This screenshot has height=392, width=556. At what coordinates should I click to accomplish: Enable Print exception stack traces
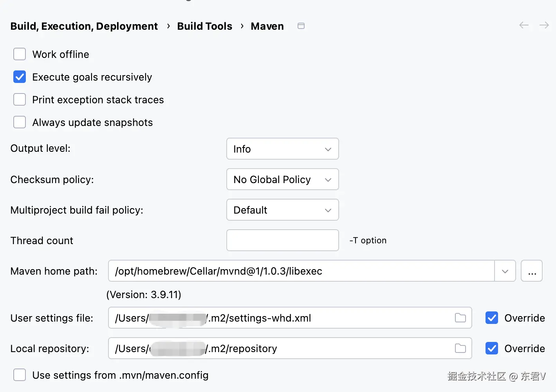click(20, 99)
